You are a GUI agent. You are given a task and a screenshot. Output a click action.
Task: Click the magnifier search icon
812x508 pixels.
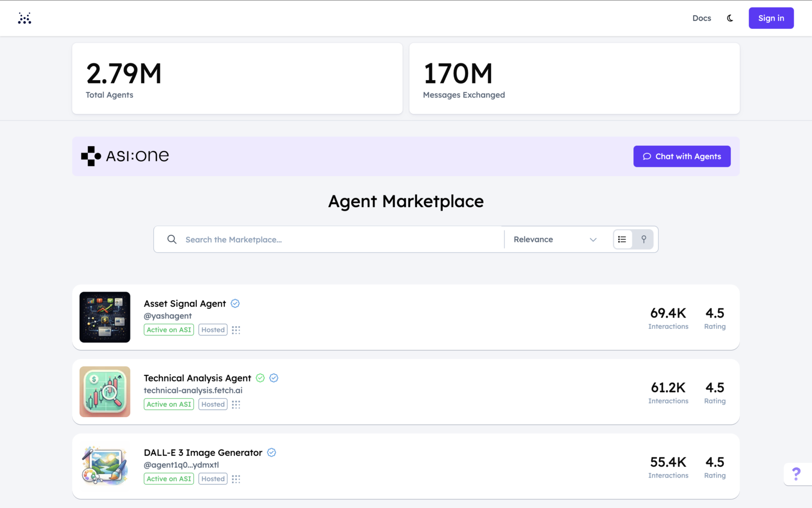point(172,239)
